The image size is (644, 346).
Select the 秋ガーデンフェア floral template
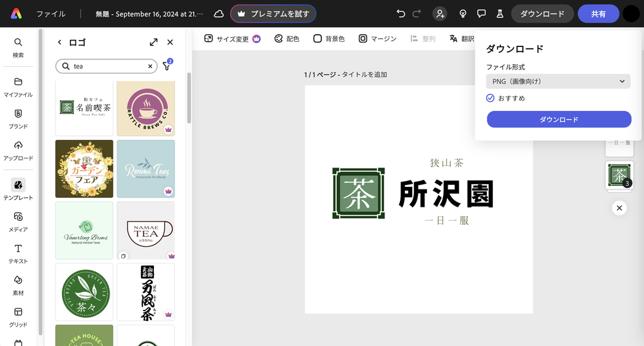tap(84, 169)
